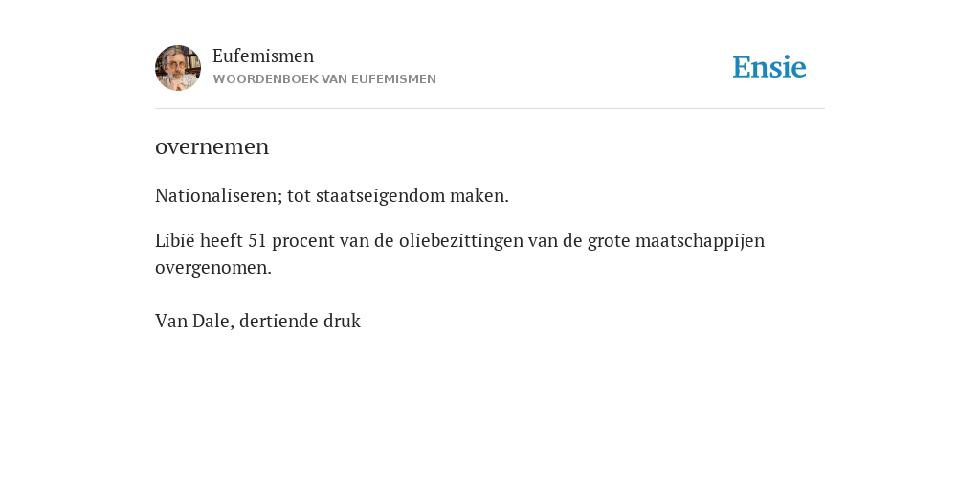Screen dimensions: 980x490
Task: Select the Woordenboek van Eufemismen subtitle
Action: 324,79
